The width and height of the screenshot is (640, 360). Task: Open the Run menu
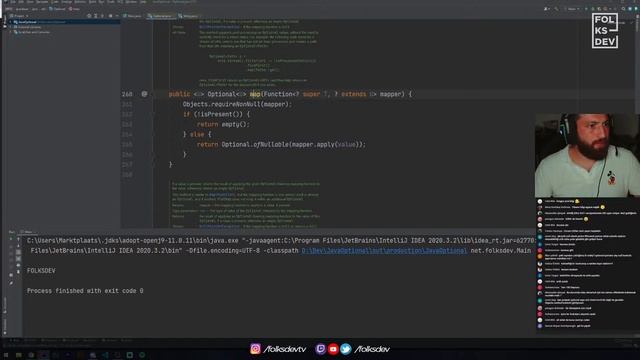(100, 2)
